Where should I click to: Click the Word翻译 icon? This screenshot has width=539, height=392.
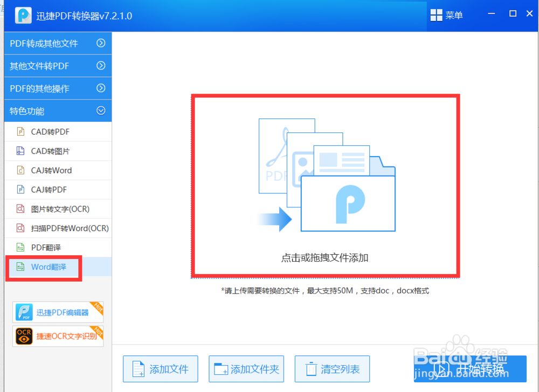pyautogui.click(x=20, y=267)
